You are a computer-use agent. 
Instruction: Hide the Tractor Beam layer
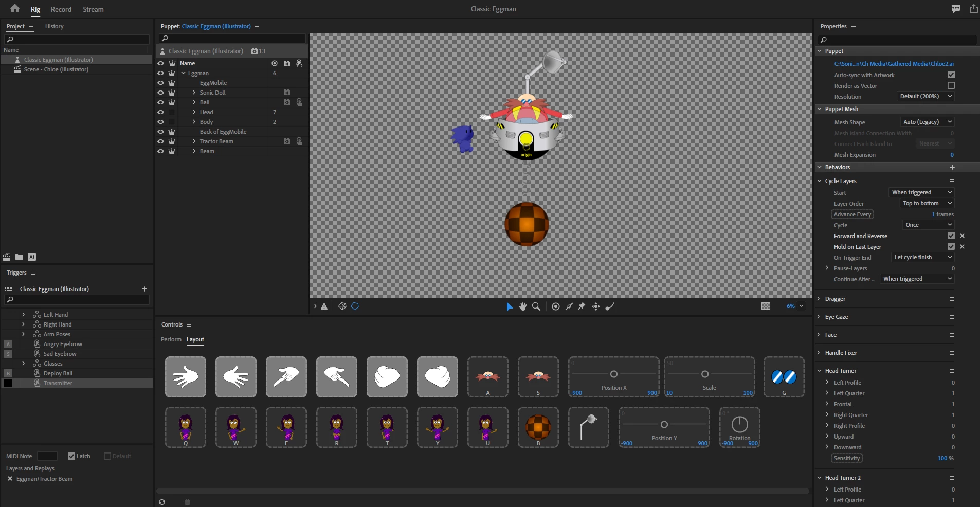pos(160,141)
